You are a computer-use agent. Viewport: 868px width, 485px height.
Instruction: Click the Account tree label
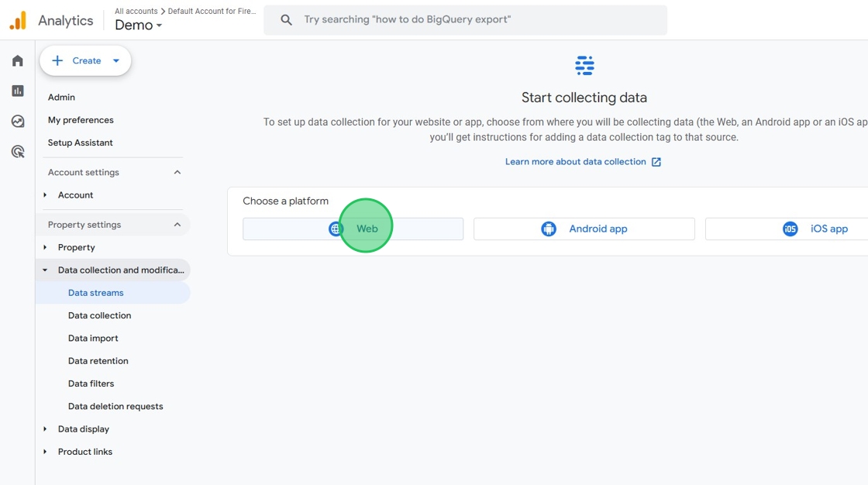pyautogui.click(x=76, y=195)
